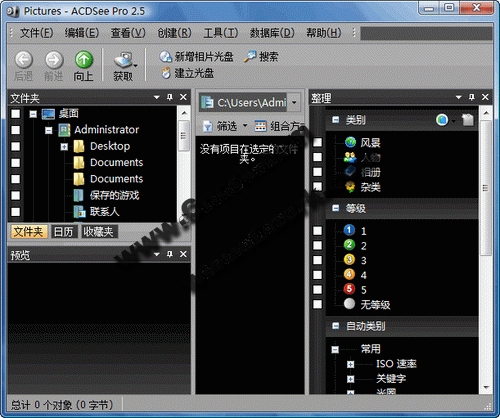
Task: Tick the 人物 category checkbox
Action: tap(318, 157)
